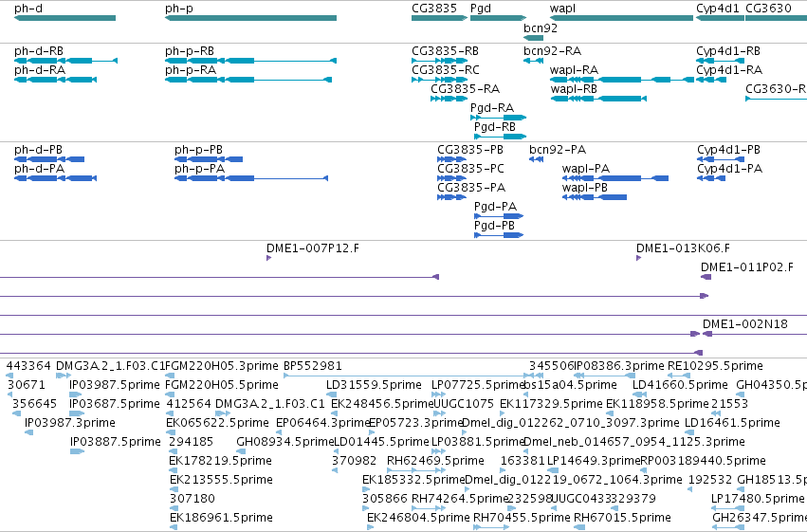The image size is (807, 532).
Task: Click the Cyp4d1-RB transcript label
Action: (728, 51)
